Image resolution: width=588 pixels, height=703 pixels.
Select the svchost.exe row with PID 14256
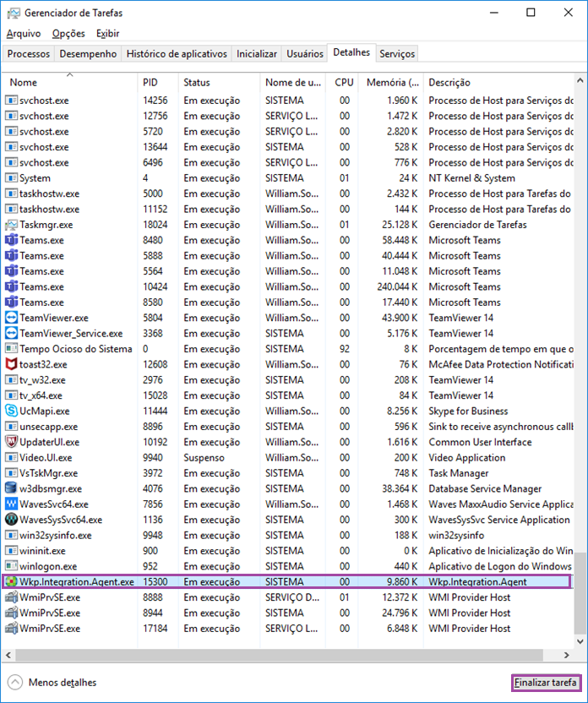[288, 101]
